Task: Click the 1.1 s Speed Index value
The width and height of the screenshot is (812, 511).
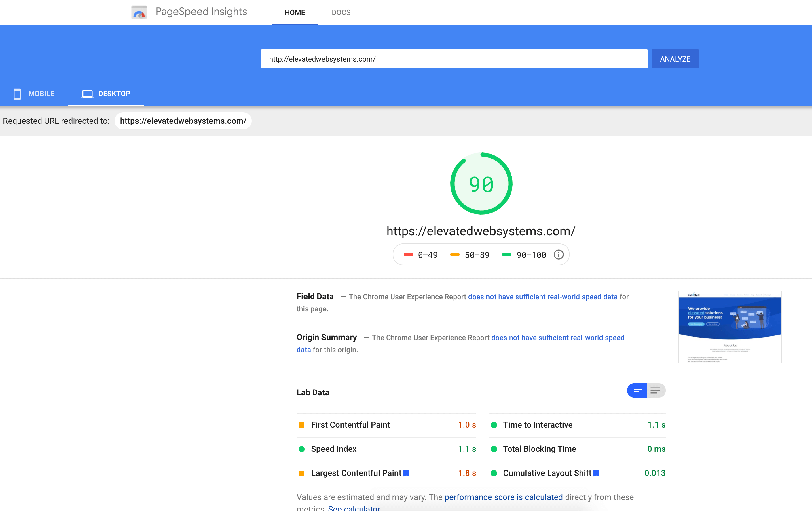Action: tap(467, 449)
